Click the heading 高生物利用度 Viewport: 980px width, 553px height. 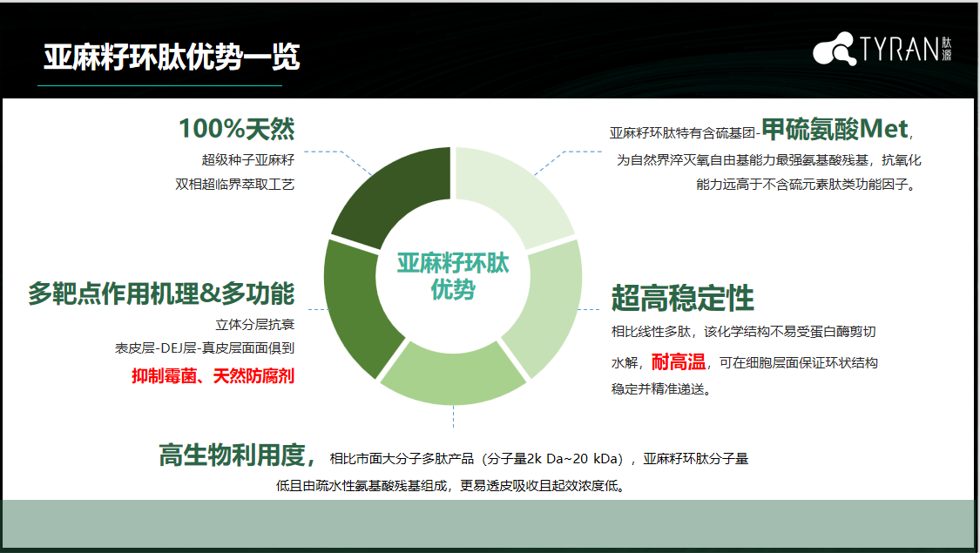click(x=232, y=455)
